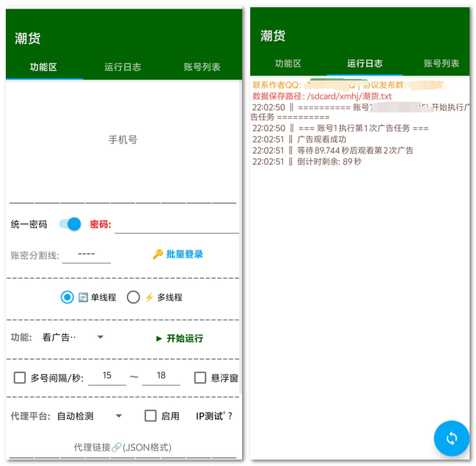Open the 功能 dropdown showing 看广告

pos(73,338)
